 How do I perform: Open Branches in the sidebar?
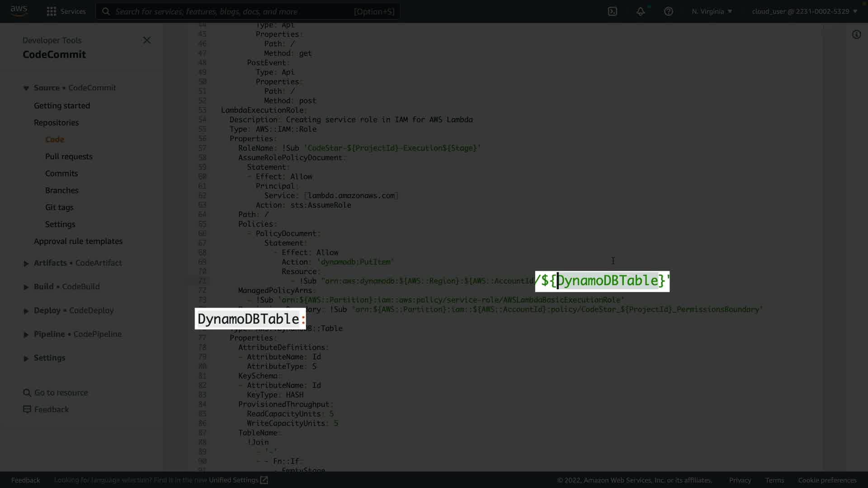62,190
